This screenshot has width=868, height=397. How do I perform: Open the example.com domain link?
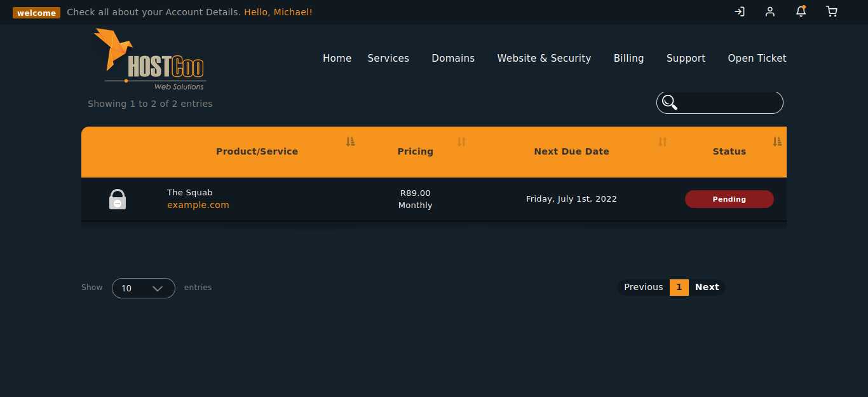[x=198, y=205]
